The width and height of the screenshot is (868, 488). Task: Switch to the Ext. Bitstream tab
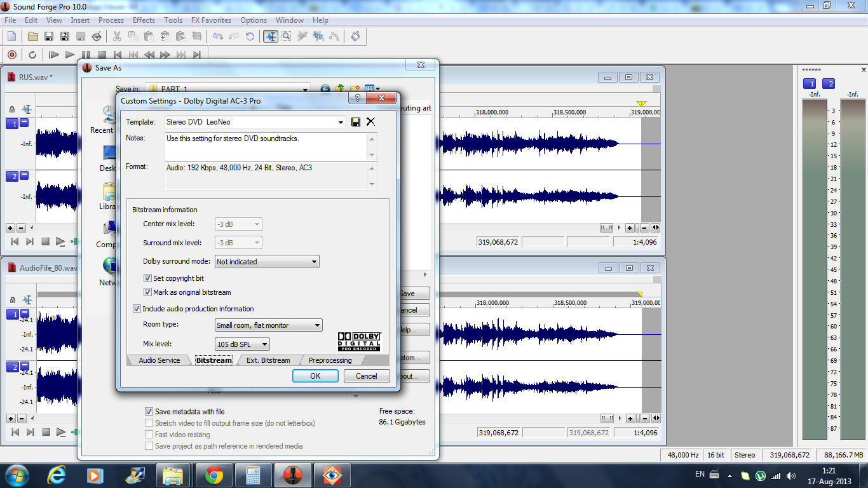(x=268, y=360)
